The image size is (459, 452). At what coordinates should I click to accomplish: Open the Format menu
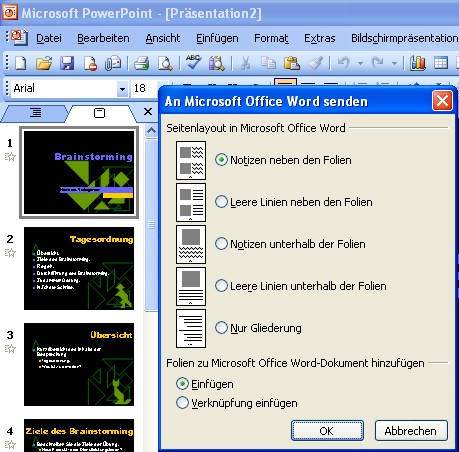(271, 38)
